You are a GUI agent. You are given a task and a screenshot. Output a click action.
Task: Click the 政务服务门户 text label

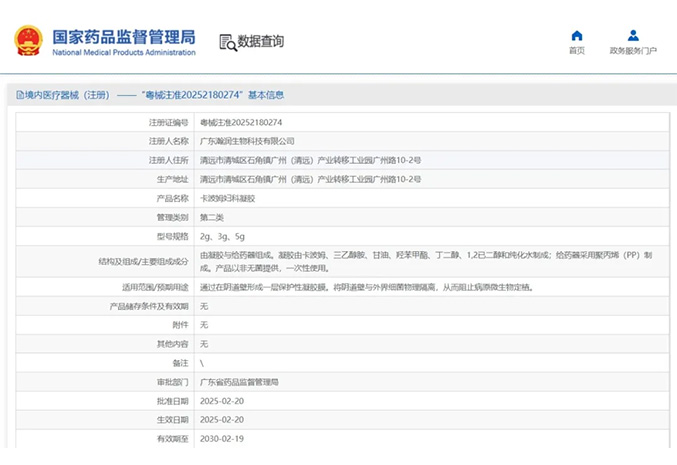pyautogui.click(x=633, y=51)
